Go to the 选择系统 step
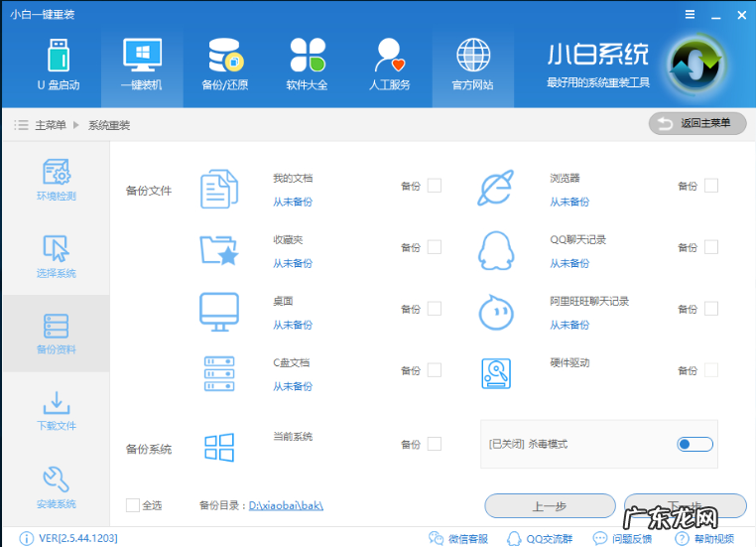The height and width of the screenshot is (547, 756). [x=57, y=256]
